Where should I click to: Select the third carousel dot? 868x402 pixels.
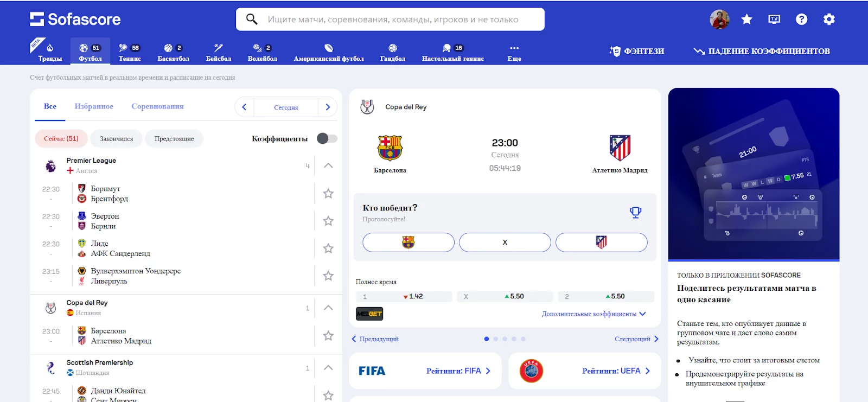[505, 339]
